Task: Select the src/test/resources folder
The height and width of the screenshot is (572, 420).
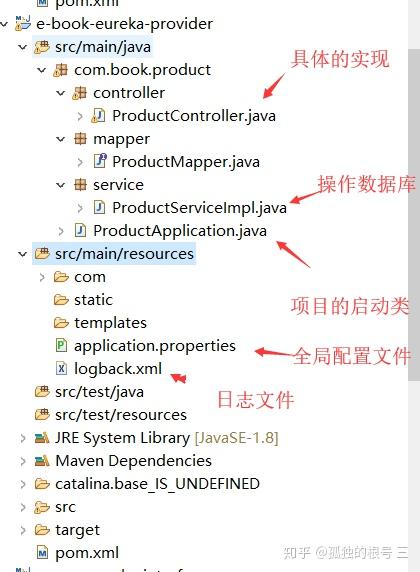Action: click(x=121, y=415)
